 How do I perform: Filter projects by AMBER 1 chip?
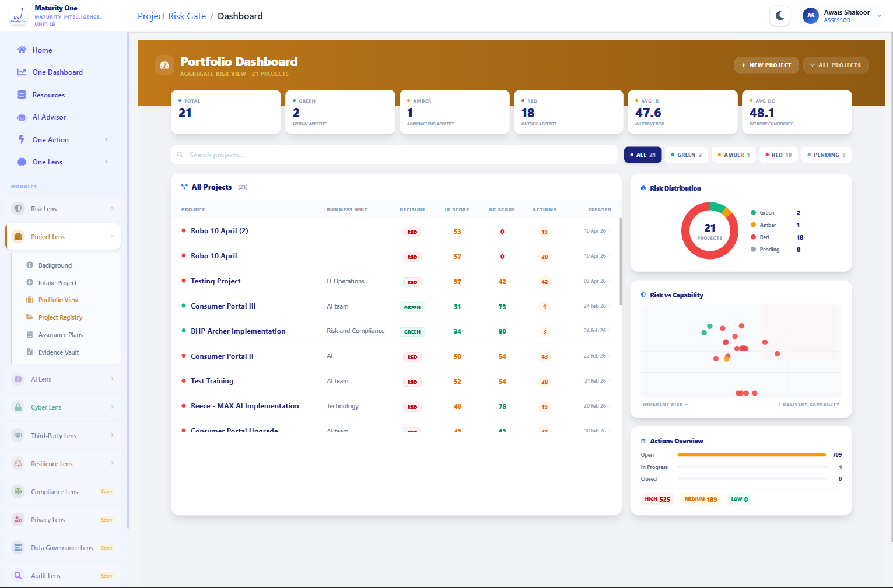734,155
